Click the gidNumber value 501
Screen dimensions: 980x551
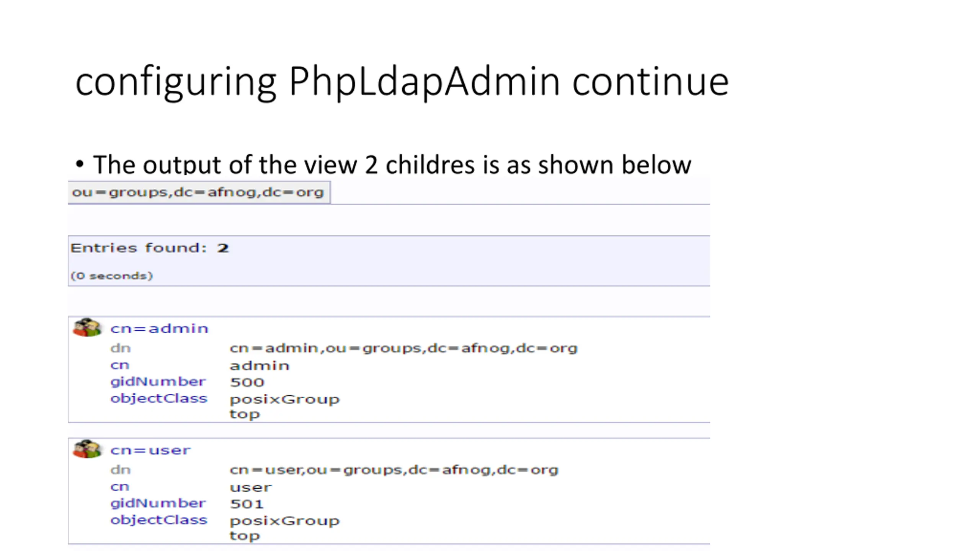click(x=247, y=504)
